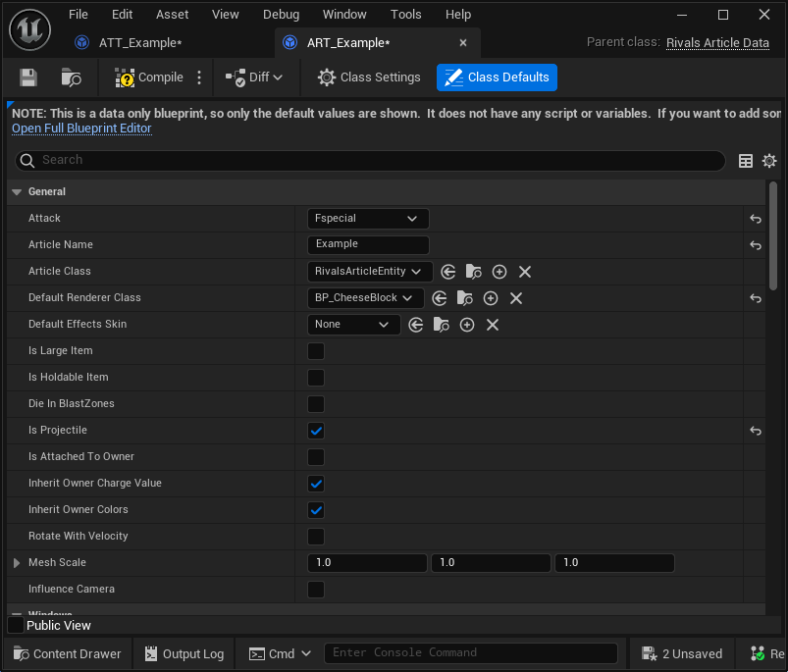Toggle property matrix table view icon
788x672 pixels.
coord(745,161)
